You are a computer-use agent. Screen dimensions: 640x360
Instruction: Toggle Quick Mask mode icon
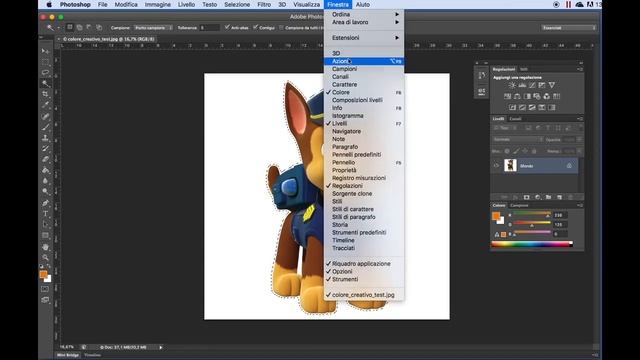point(45,289)
